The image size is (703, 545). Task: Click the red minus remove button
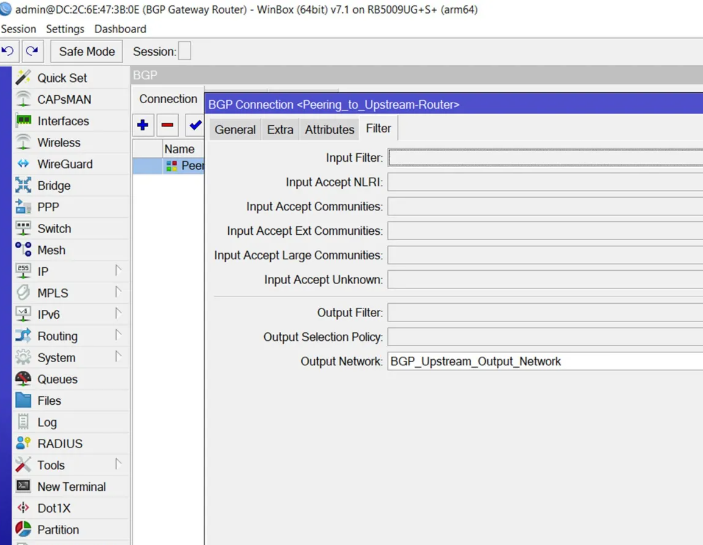(x=168, y=125)
